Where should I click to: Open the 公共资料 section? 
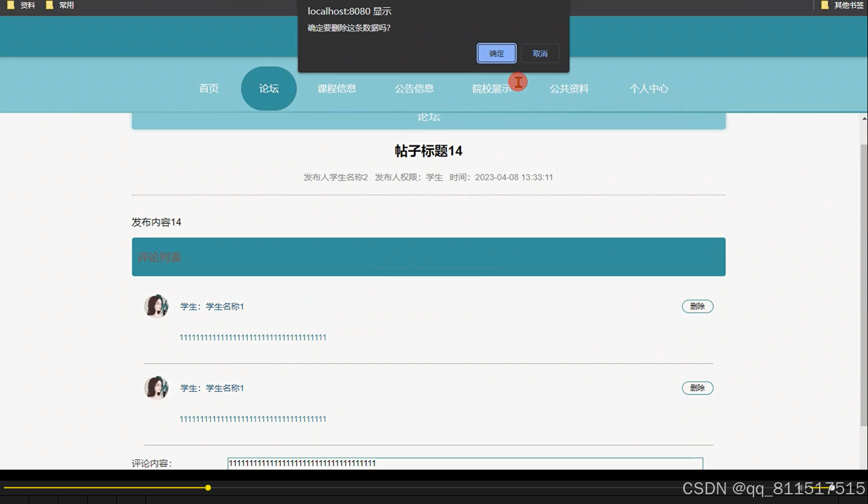click(569, 88)
